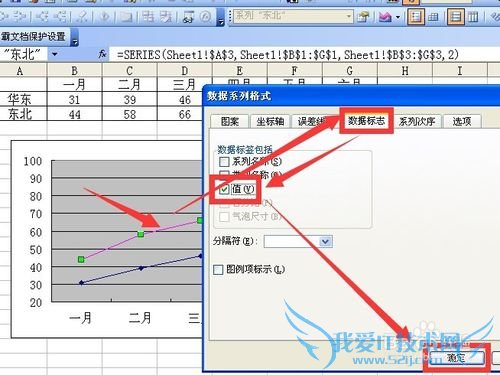This screenshot has height=375, width=500.
Task: Click Remove All Arrows auditing icon
Action: [x=82, y=16]
